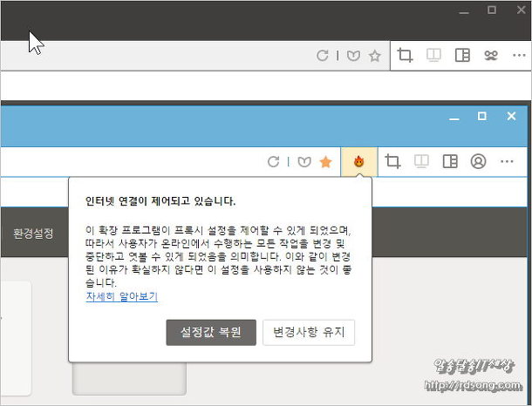Click the front window capture crop icon
This screenshot has width=532, height=406.
pyautogui.click(x=392, y=162)
